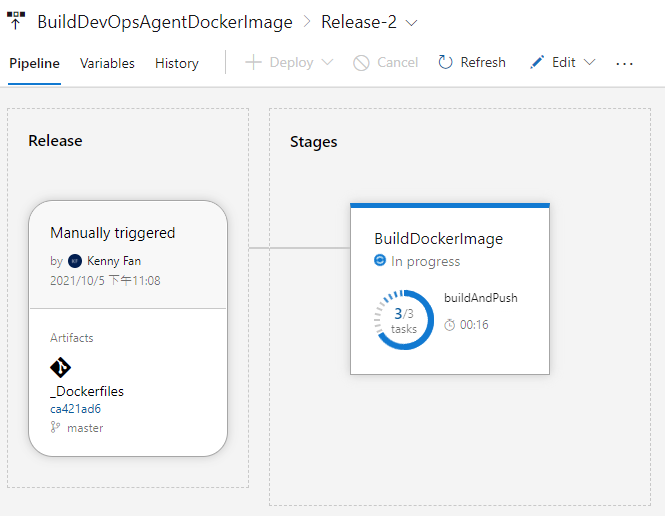Expand the Deploy dropdown arrow
Image resolution: width=665 pixels, height=516 pixels.
[x=327, y=62]
